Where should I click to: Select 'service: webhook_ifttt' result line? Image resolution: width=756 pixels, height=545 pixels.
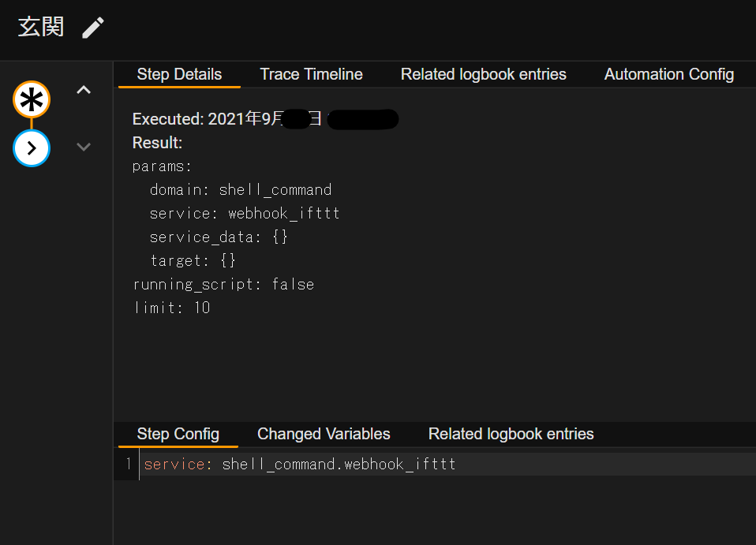pos(245,214)
